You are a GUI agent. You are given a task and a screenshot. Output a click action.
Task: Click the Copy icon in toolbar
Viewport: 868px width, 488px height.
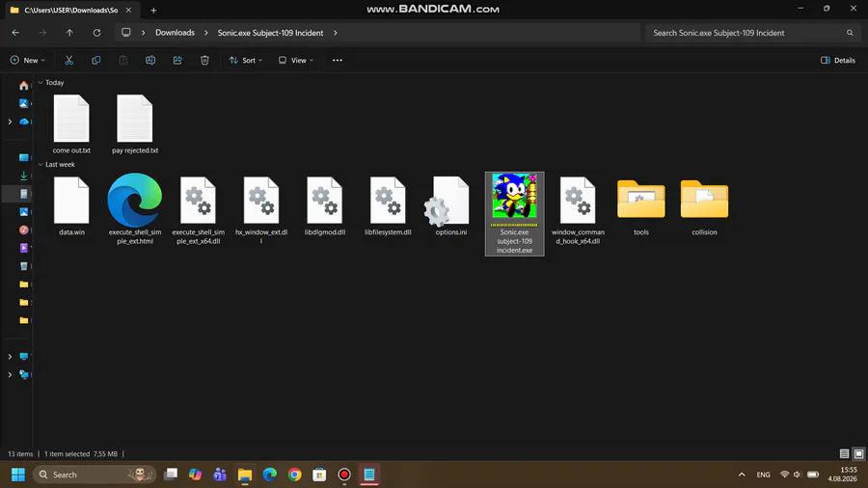pos(95,61)
